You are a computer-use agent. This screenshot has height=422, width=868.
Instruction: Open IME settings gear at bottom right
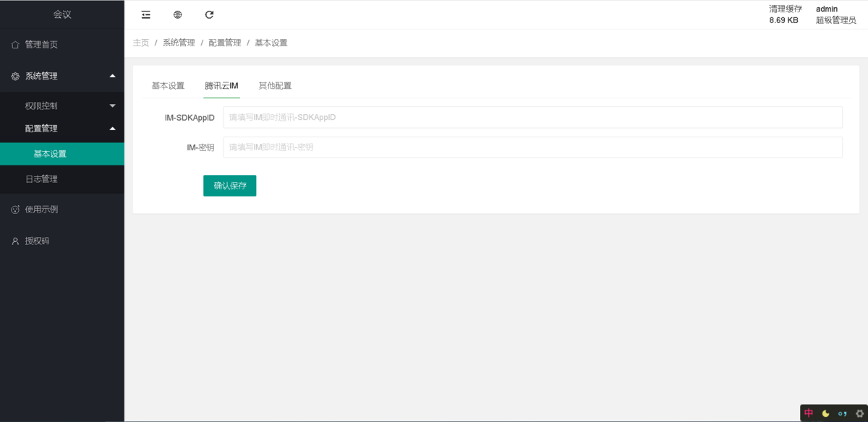click(859, 413)
